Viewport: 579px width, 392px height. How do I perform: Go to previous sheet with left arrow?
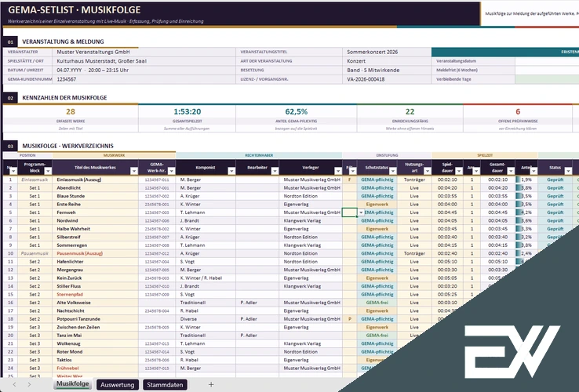point(14,385)
